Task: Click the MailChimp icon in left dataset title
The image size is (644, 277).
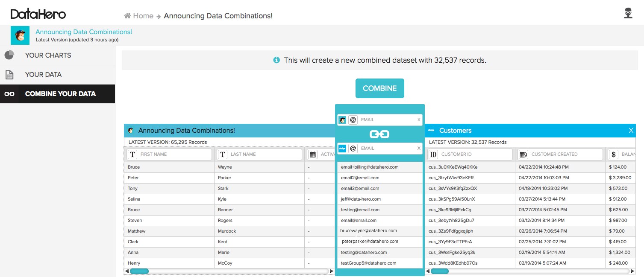Action: pyautogui.click(x=131, y=131)
